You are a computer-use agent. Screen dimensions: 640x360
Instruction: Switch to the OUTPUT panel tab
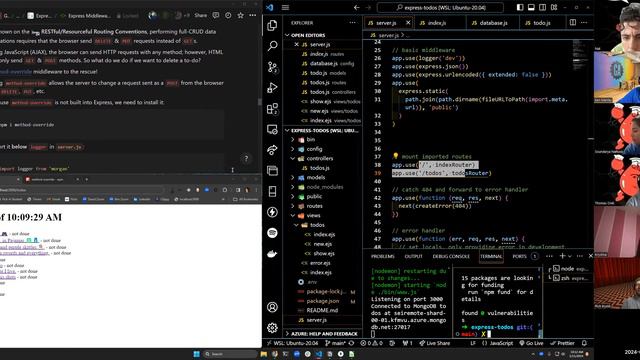pos(413,256)
